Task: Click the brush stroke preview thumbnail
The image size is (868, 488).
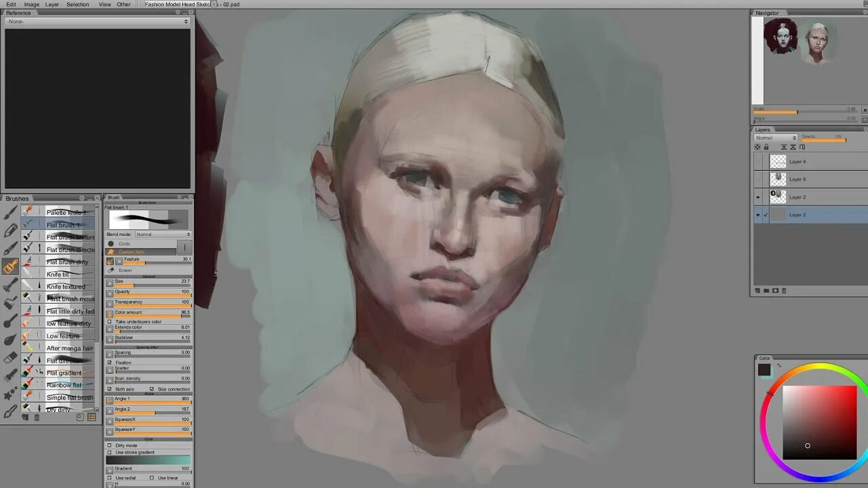Action: 149,219
